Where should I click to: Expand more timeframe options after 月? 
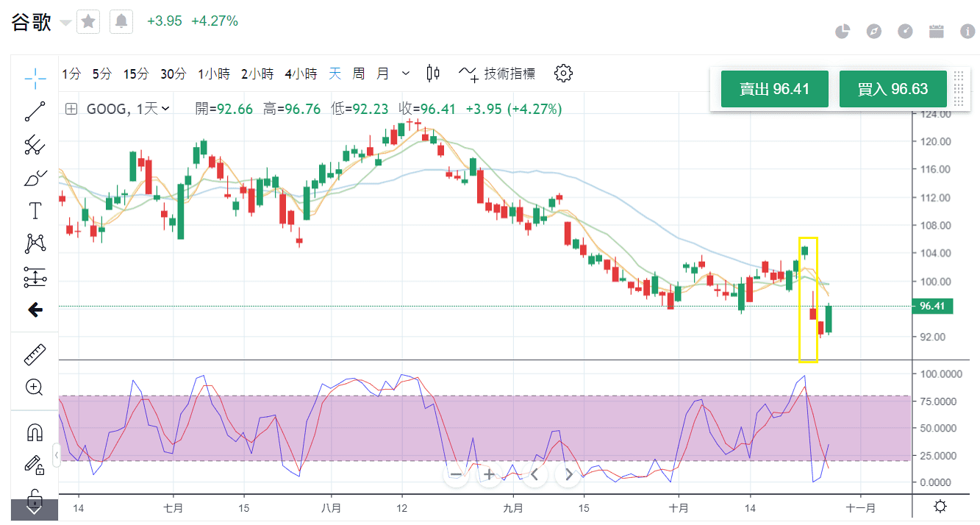(406, 74)
